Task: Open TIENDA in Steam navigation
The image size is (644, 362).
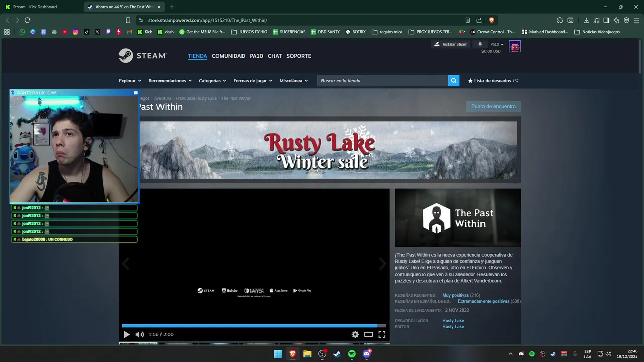Action: coord(197,56)
